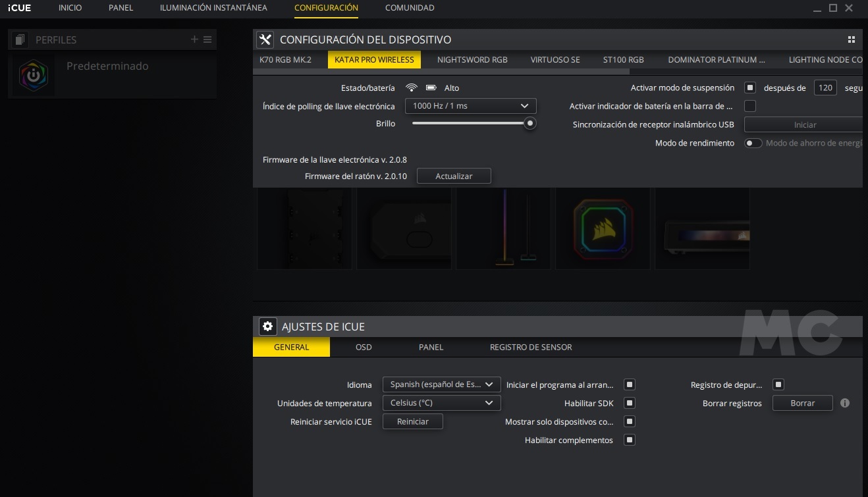Open the Registro de Sensor tab

pyautogui.click(x=531, y=347)
